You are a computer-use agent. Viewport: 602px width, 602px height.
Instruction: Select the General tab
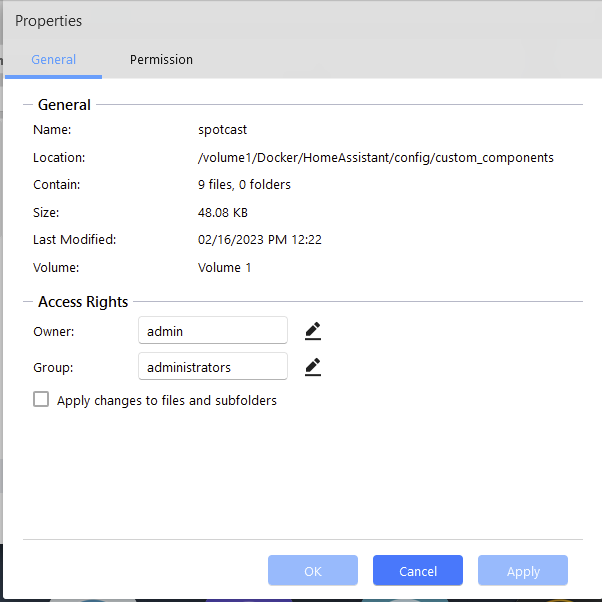[x=53, y=60]
